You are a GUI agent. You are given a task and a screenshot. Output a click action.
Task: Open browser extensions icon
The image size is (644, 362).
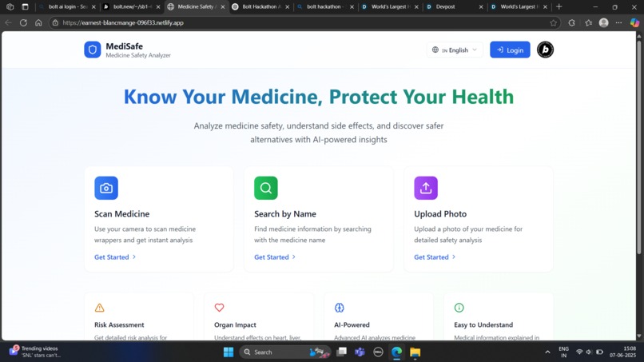coord(571,22)
